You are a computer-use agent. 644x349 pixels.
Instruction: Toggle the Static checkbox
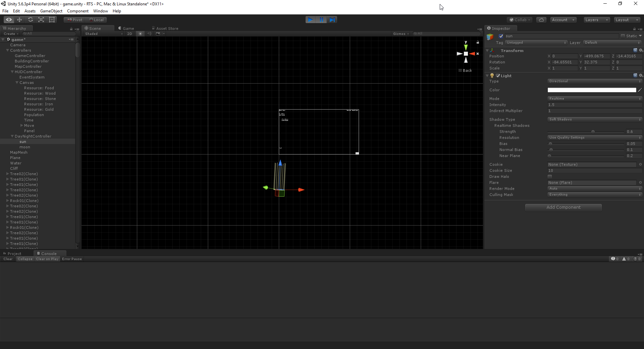623,36
